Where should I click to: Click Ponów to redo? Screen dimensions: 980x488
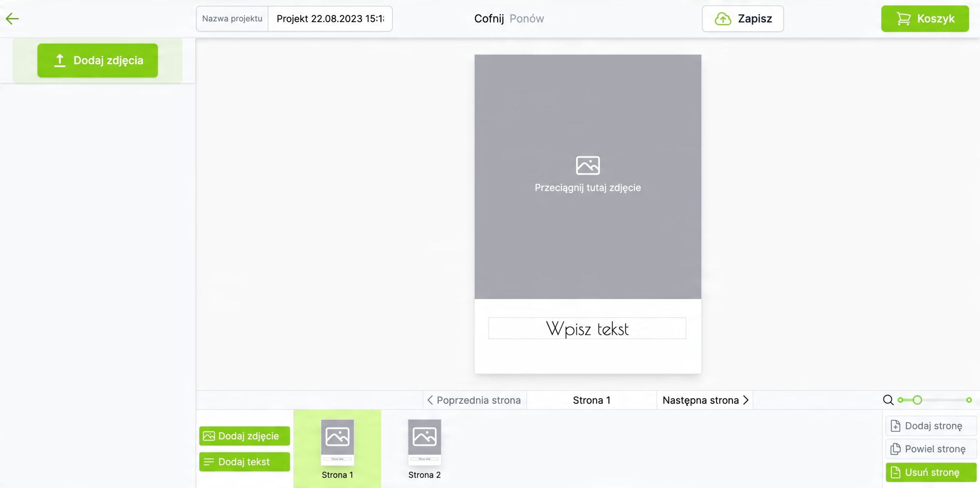click(x=526, y=18)
